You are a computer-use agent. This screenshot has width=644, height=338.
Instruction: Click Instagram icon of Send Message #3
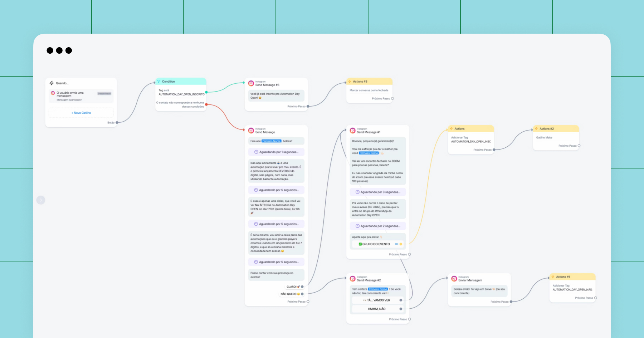tap(251, 83)
